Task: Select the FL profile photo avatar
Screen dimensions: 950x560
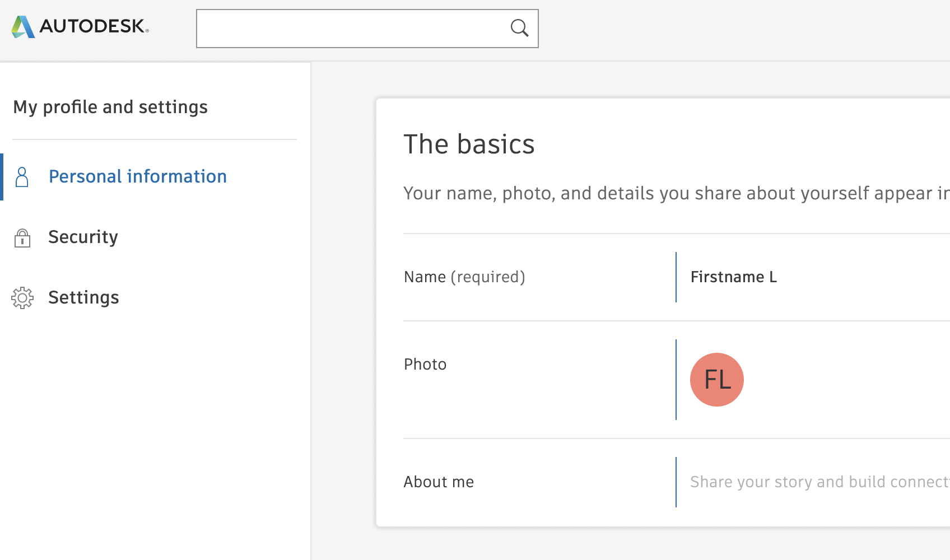Action: tap(716, 380)
